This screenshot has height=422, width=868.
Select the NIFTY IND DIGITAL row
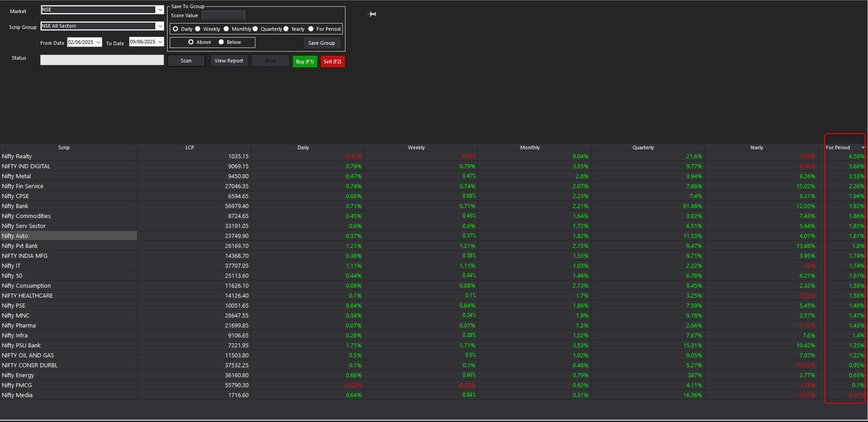pyautogui.click(x=433, y=166)
